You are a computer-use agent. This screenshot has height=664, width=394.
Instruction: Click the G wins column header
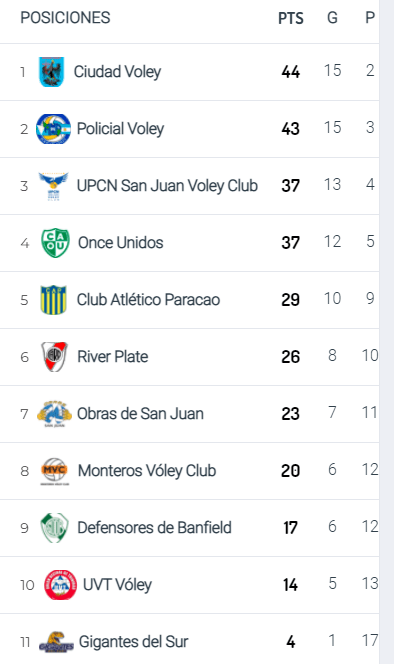[333, 18]
